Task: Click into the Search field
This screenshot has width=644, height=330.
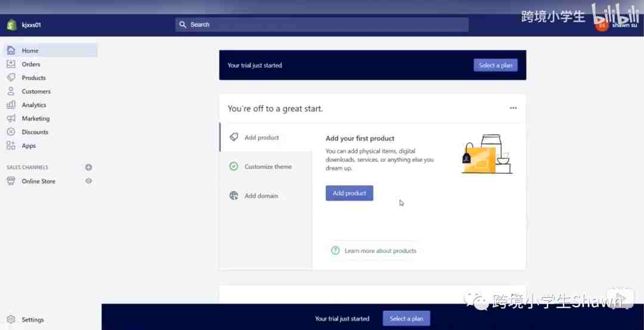Action: (322, 24)
